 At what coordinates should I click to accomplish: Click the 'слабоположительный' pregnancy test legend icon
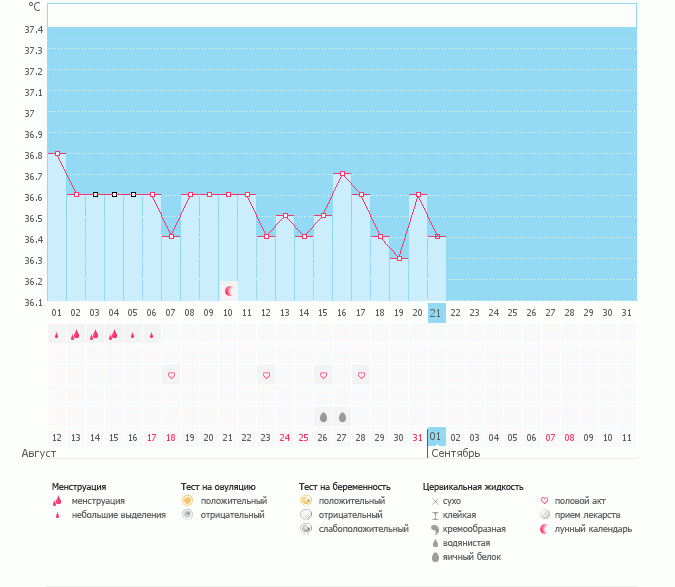pos(305,529)
